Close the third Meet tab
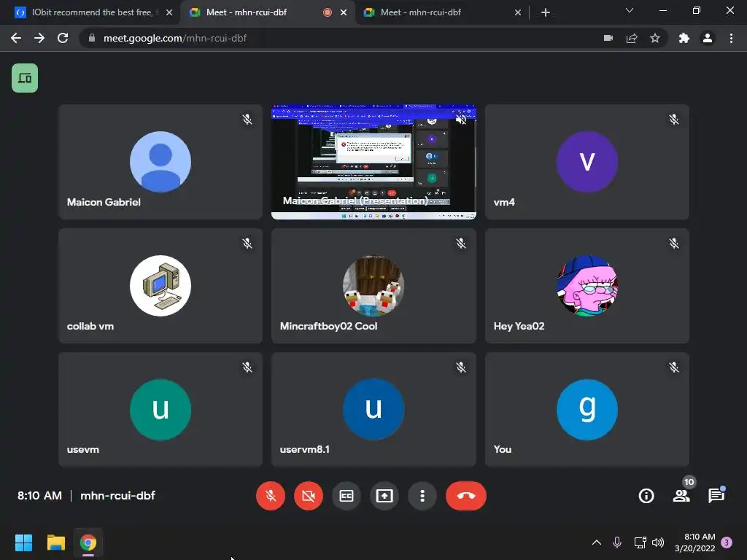Screen dimensions: 747x560 (518, 12)
